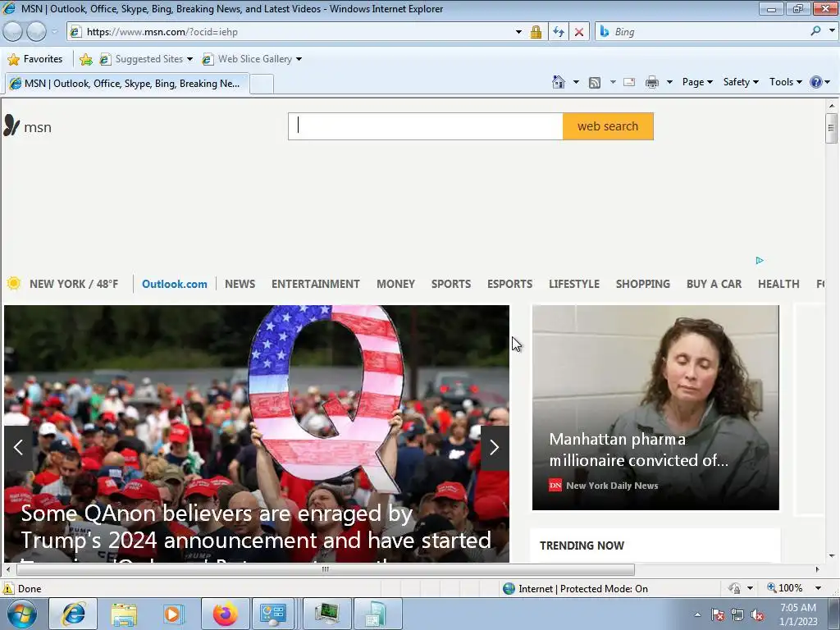Screen dimensions: 840x630
Task: Click the status bar warning icon
Action: tap(8, 589)
